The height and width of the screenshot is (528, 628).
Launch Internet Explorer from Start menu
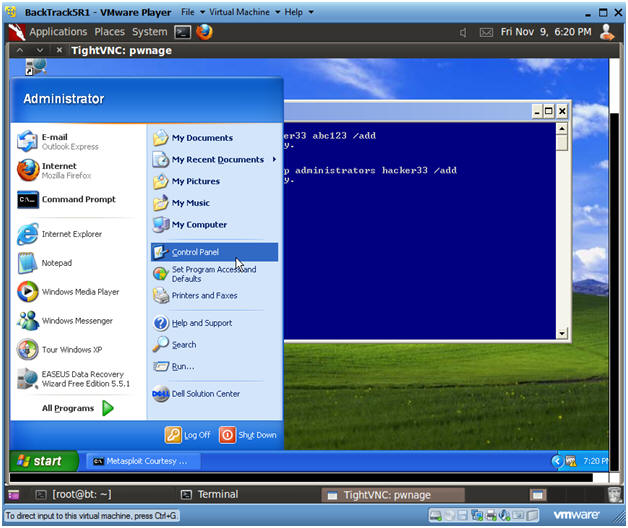[x=60, y=234]
